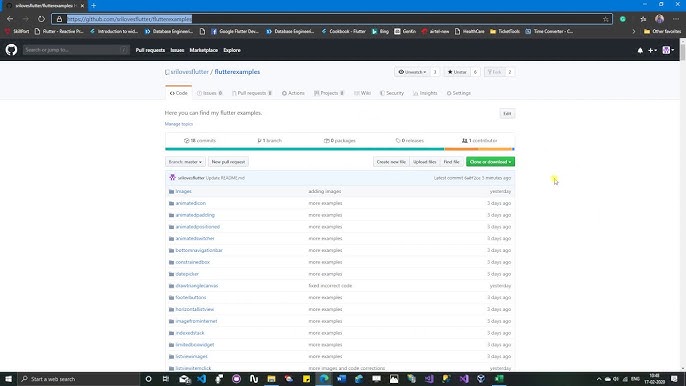Go back using the browser back arrow

[x=10, y=19]
